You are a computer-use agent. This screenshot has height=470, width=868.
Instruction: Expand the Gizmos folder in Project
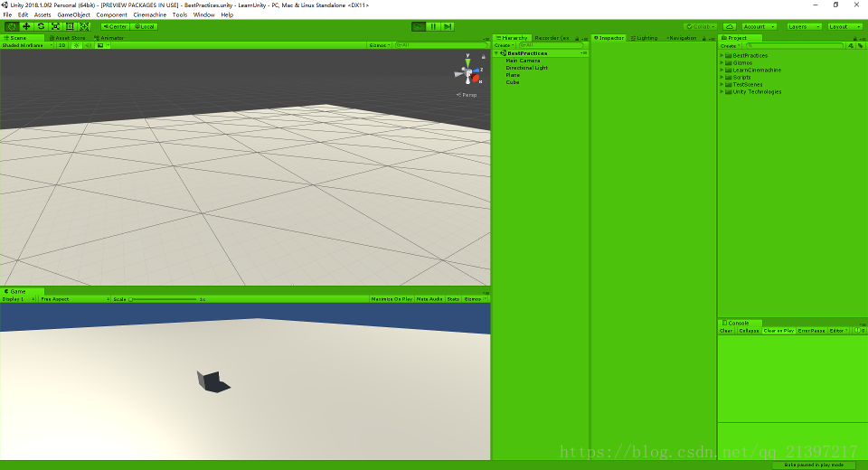pyautogui.click(x=722, y=63)
